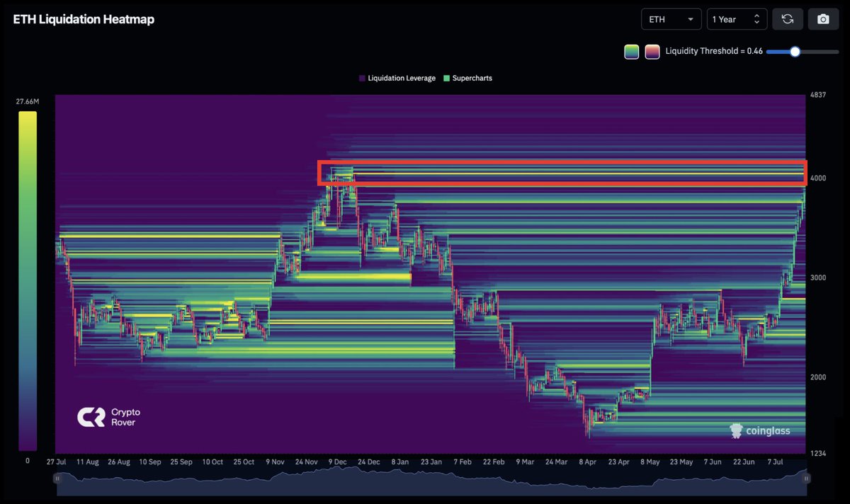This screenshot has width=850, height=504.
Task: Take a chart snapshot with the camera icon
Action: tap(822, 19)
